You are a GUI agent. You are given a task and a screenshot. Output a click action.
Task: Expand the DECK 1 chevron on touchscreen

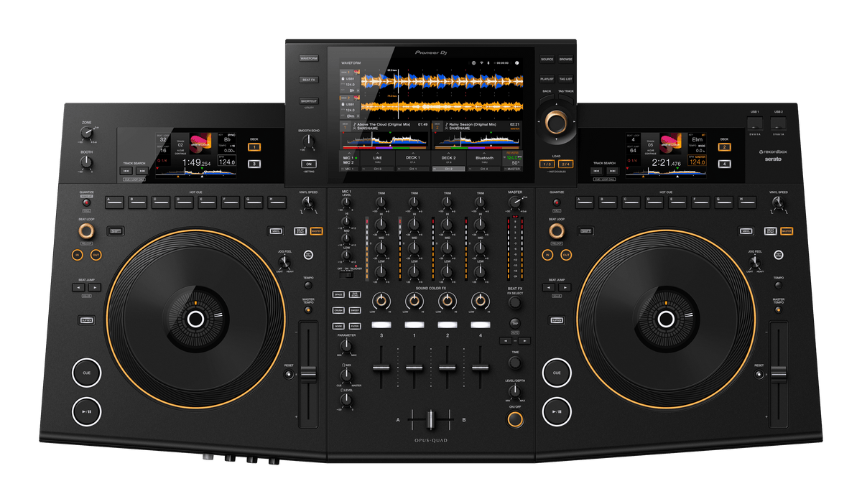412,153
